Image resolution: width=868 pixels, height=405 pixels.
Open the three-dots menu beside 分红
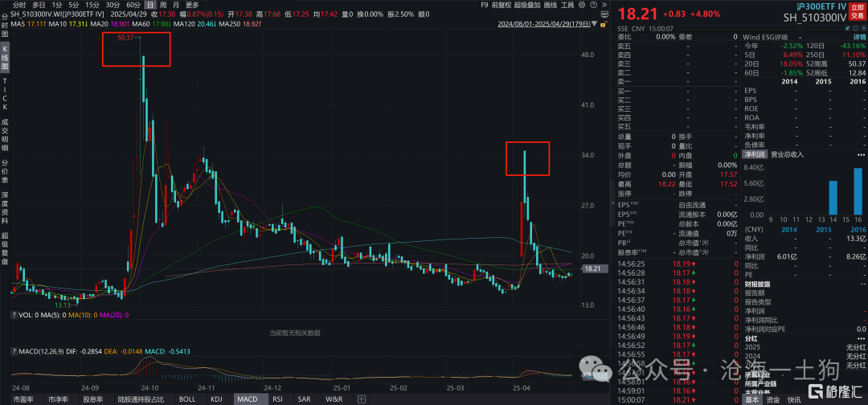pyautogui.click(x=861, y=337)
